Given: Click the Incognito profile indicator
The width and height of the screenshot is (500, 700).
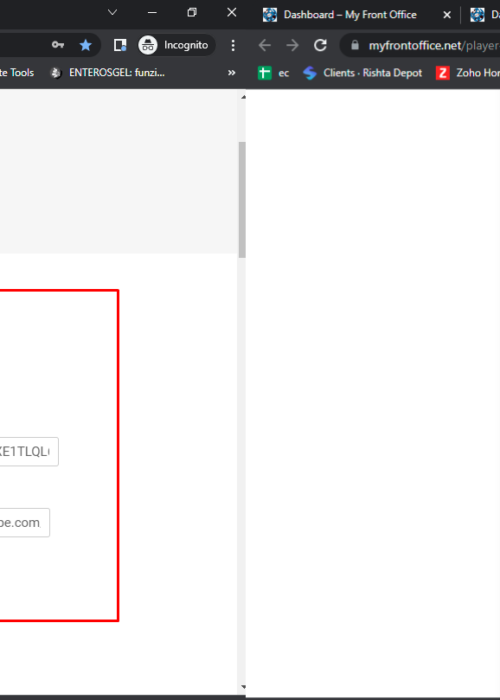Looking at the screenshot, I should coord(177,45).
